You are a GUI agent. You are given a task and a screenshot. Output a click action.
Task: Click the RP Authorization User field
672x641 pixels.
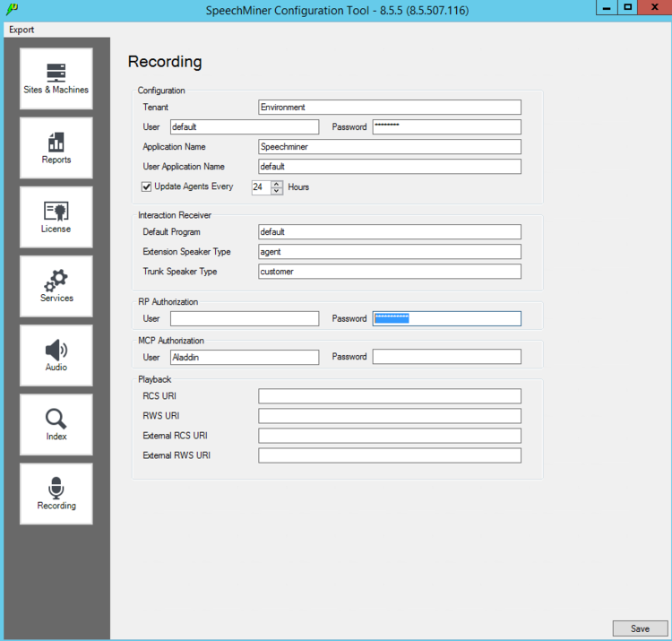[x=244, y=318]
